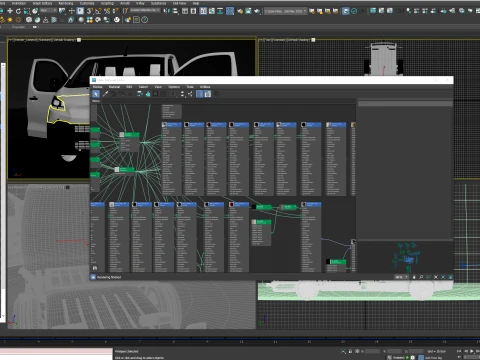Toggle Keyboard Shortcut Override button
This screenshot has height=360, width=480.
80,11
